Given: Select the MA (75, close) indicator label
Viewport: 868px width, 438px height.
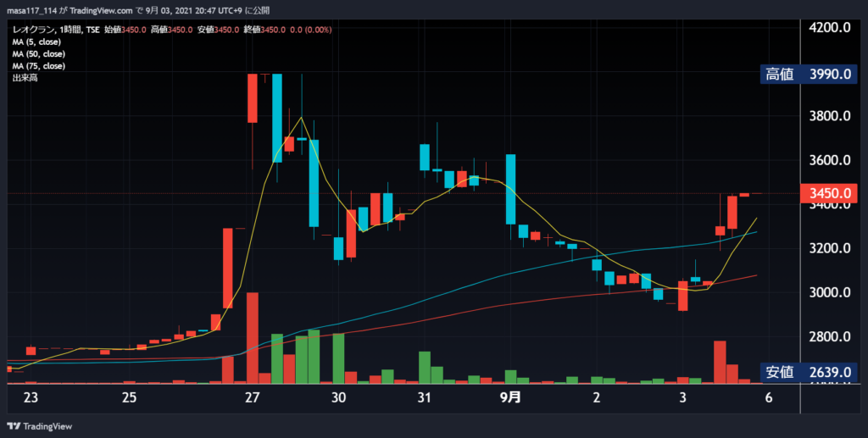Looking at the screenshot, I should coord(39,66).
